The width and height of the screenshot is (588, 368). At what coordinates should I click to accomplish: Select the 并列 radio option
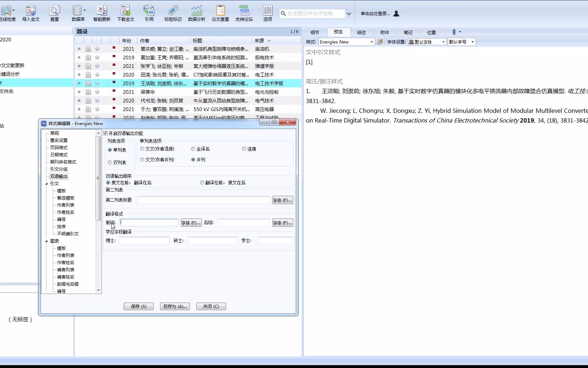coord(193,160)
